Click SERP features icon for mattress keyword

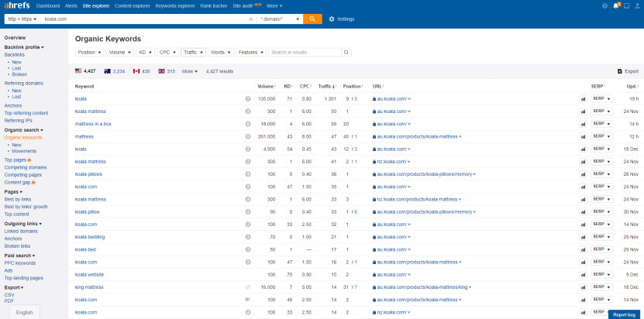[248, 136]
